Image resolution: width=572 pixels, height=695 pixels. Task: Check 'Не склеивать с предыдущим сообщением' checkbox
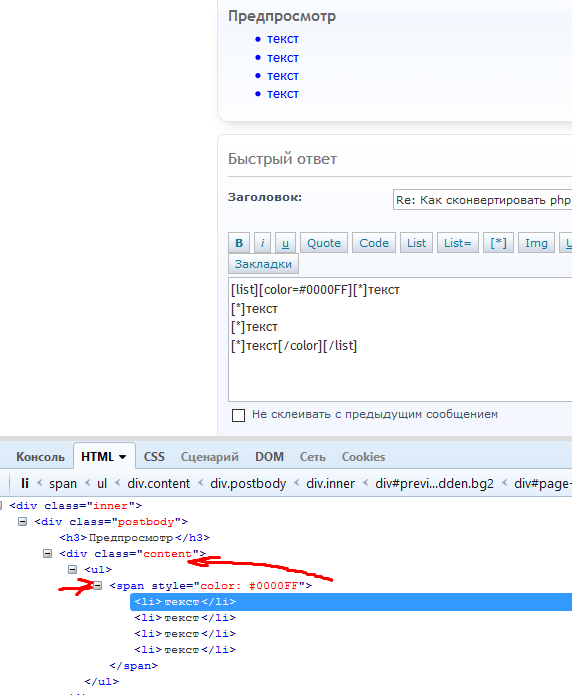click(239, 415)
